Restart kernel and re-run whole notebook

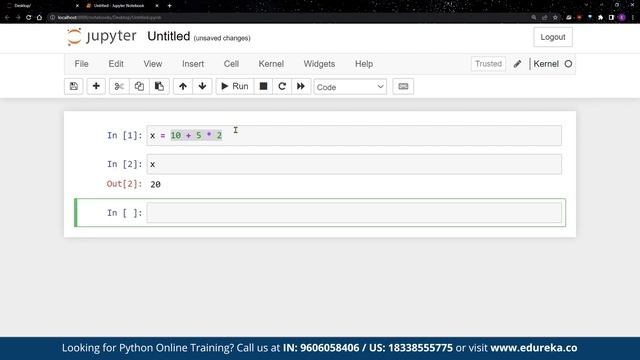pos(301,86)
